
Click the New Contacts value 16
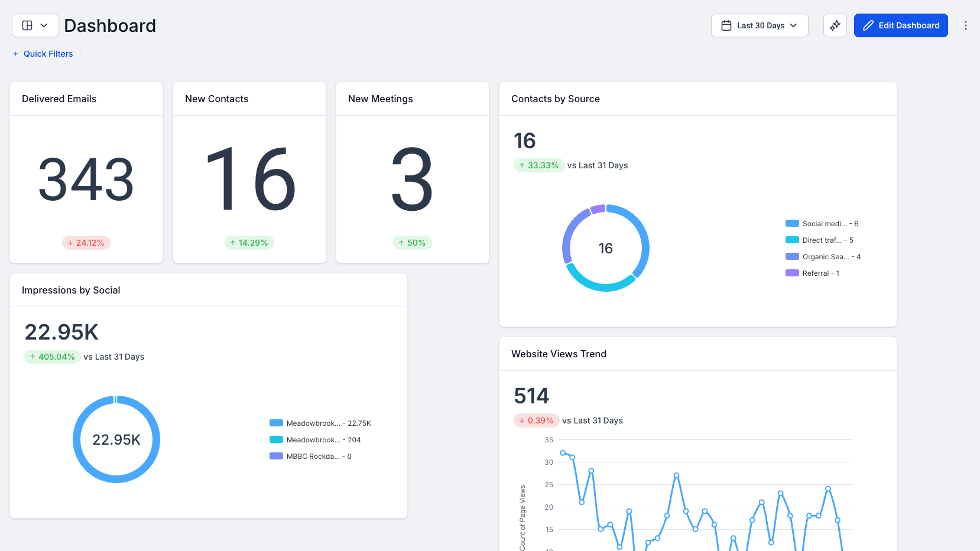(x=249, y=179)
